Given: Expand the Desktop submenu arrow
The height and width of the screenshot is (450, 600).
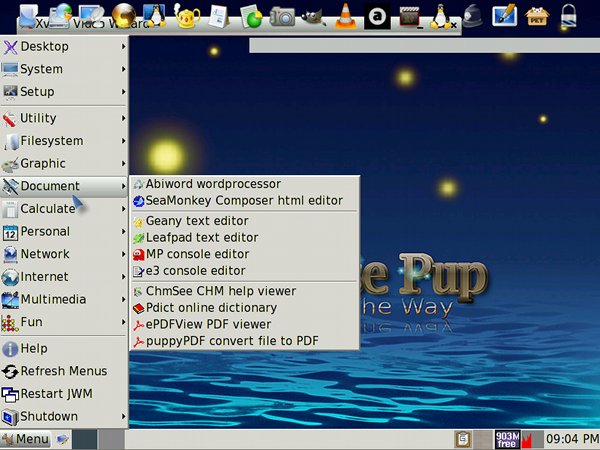Looking at the screenshot, I should (x=123, y=46).
